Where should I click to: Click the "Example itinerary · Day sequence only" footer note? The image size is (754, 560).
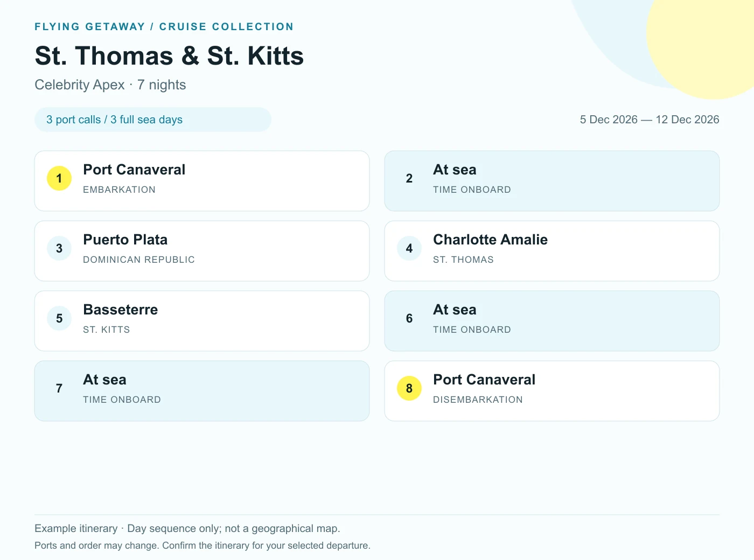[187, 529]
